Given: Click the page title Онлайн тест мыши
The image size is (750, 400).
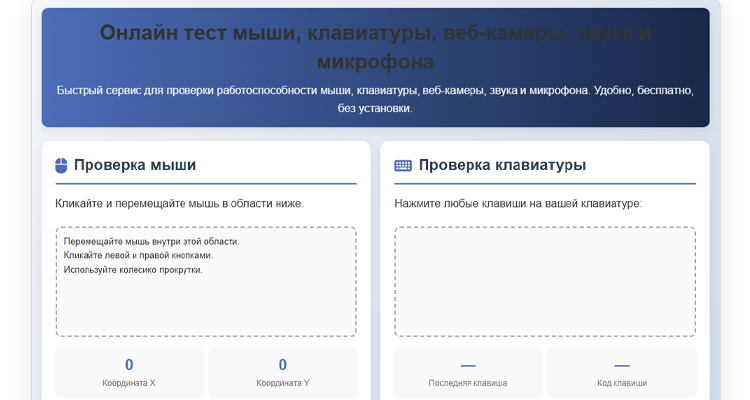Looking at the screenshot, I should (375, 47).
